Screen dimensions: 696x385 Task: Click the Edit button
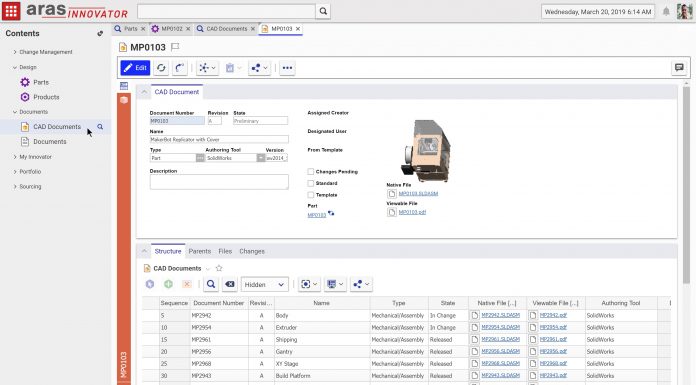[135, 68]
